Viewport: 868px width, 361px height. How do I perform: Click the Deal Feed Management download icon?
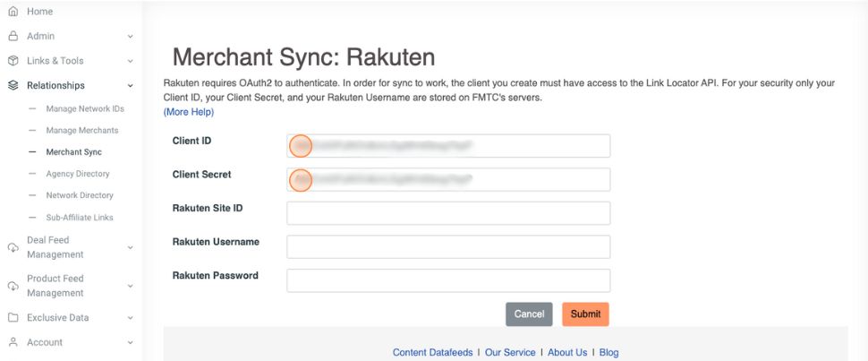click(13, 247)
